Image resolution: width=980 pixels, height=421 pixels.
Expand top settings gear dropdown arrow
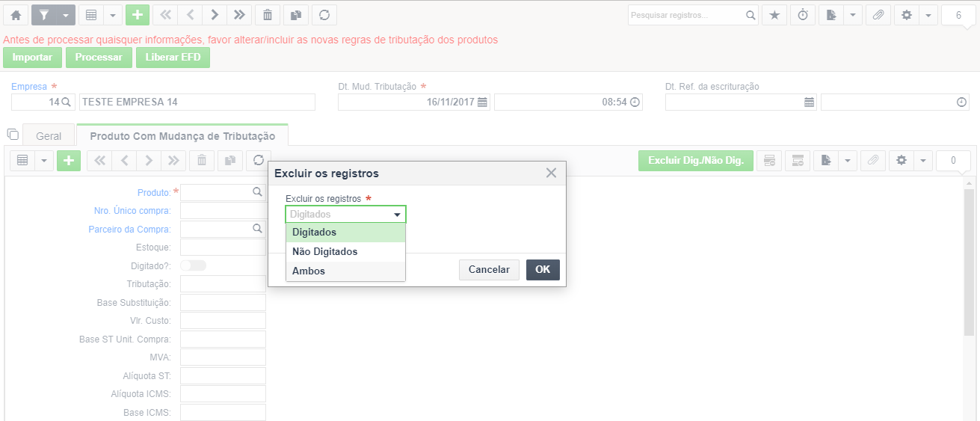[928, 15]
